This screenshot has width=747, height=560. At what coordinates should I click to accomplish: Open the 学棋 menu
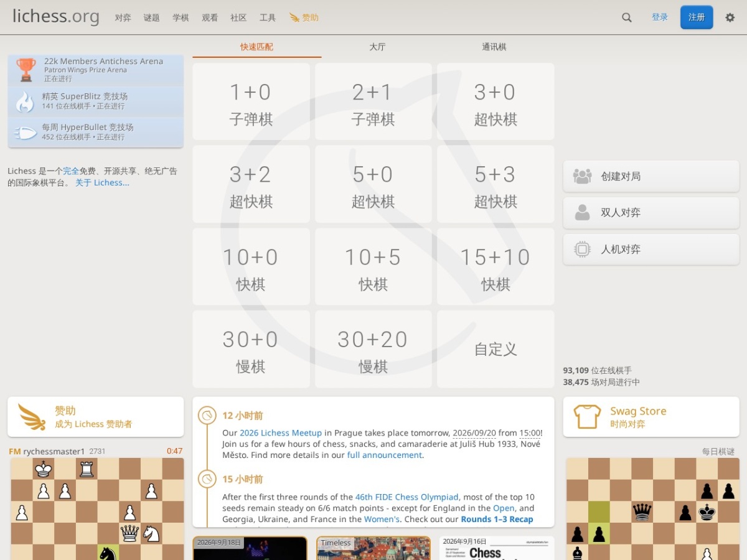pyautogui.click(x=181, y=18)
